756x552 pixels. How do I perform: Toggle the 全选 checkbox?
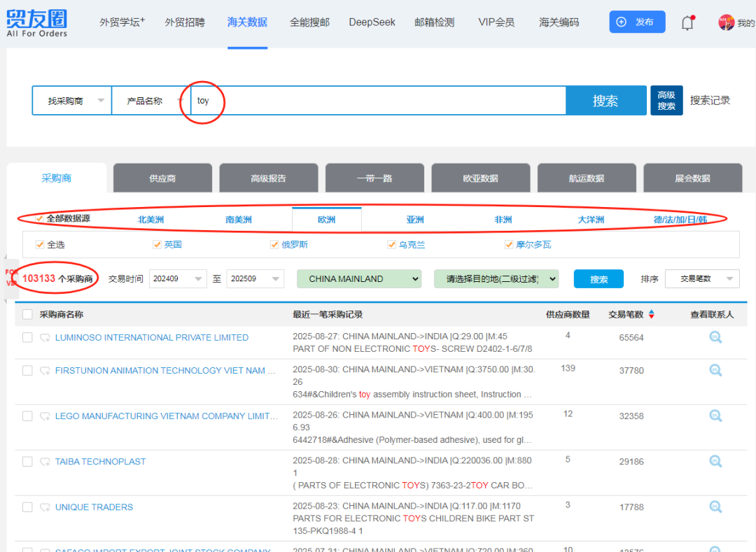(x=40, y=244)
